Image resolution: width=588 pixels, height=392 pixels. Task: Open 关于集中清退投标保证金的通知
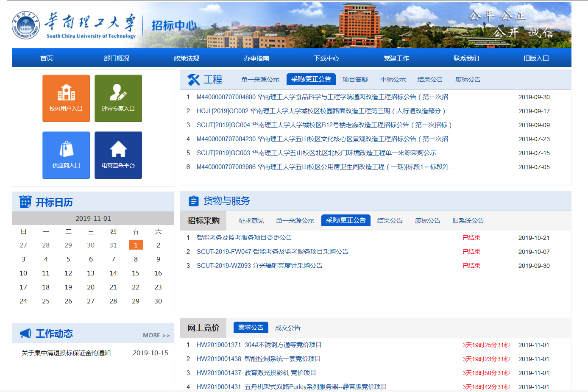pyautogui.click(x=66, y=353)
